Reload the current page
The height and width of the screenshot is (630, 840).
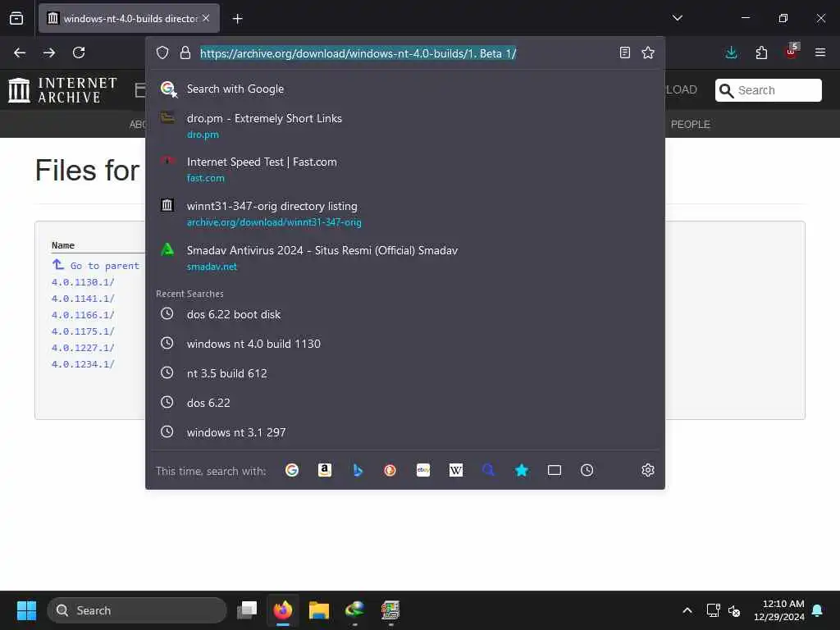(79, 52)
